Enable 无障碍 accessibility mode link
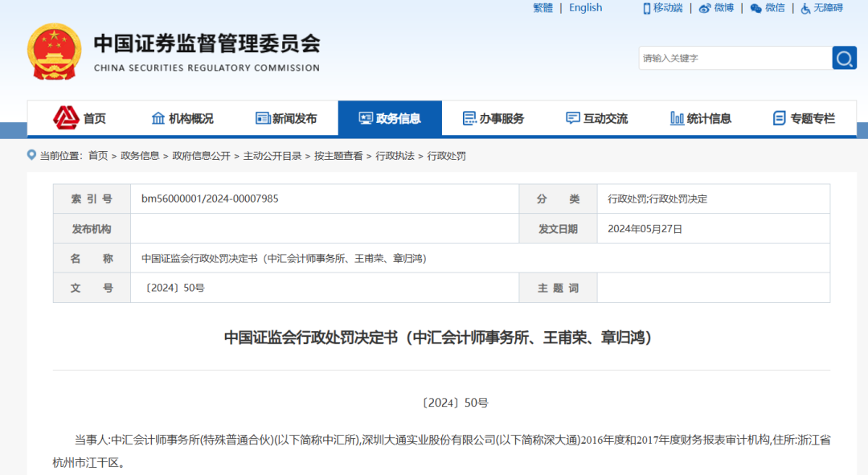The width and height of the screenshot is (868, 475). (828, 8)
